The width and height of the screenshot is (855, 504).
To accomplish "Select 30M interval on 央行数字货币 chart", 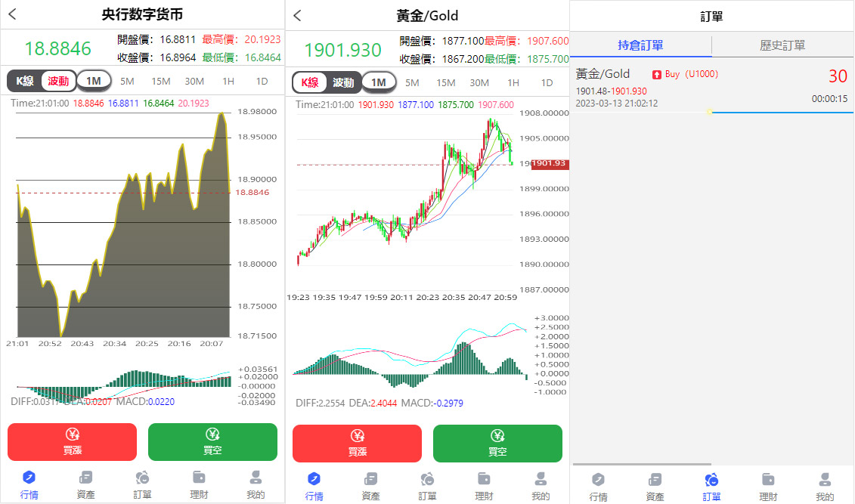I will pos(194,81).
